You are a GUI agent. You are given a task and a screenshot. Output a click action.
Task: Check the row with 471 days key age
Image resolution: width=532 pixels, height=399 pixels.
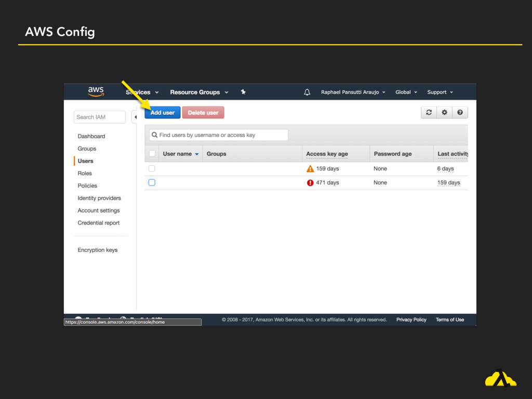point(152,182)
